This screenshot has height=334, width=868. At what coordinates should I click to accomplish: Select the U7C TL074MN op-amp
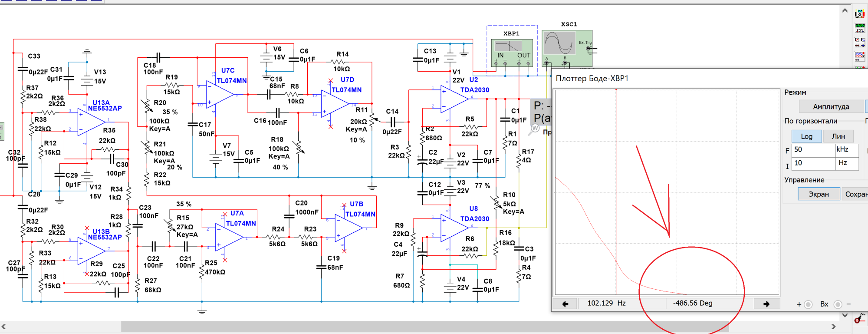tap(220, 94)
